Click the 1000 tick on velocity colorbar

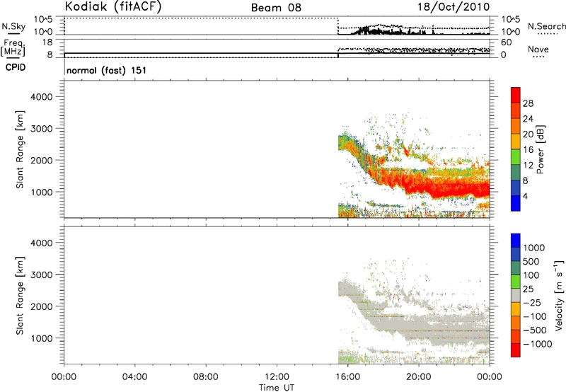tap(534, 248)
